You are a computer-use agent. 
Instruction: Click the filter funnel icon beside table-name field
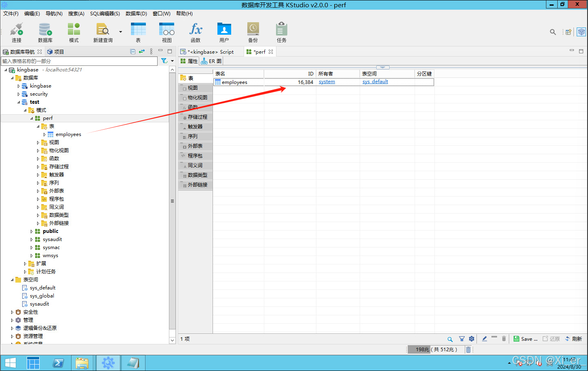(x=164, y=61)
